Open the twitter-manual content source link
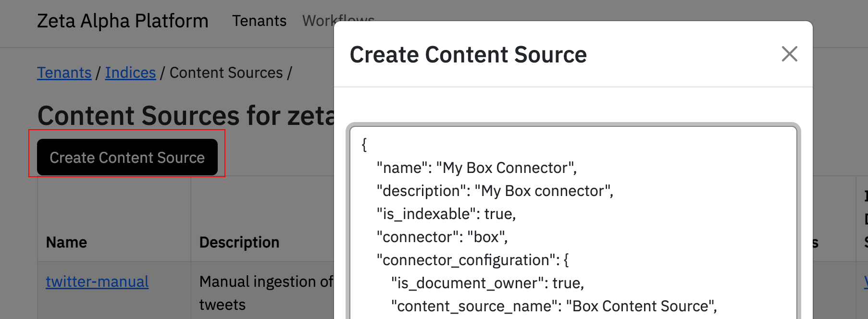 [97, 282]
